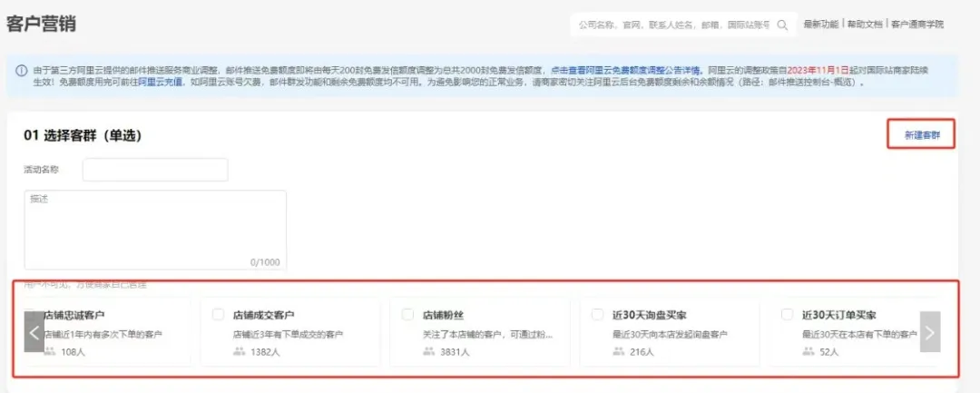Click the people icon beside 216人
Viewport: 980px width, 393px height.
(x=619, y=352)
